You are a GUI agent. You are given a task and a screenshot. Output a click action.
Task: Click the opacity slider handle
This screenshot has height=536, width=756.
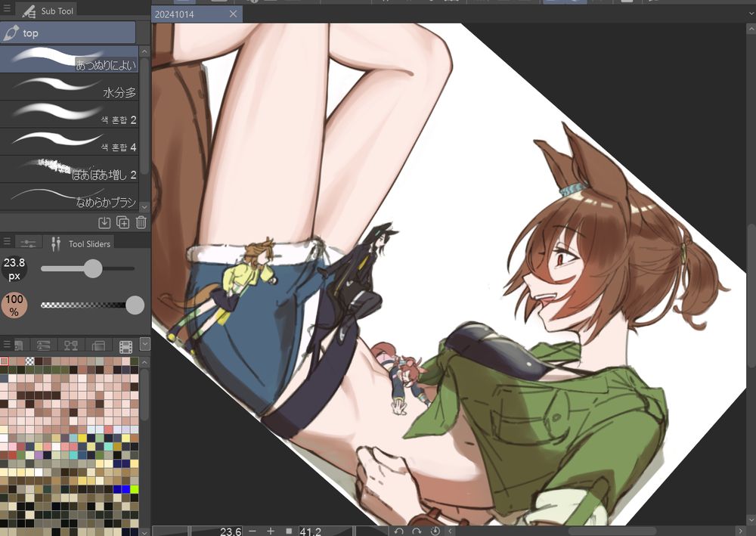click(x=135, y=305)
